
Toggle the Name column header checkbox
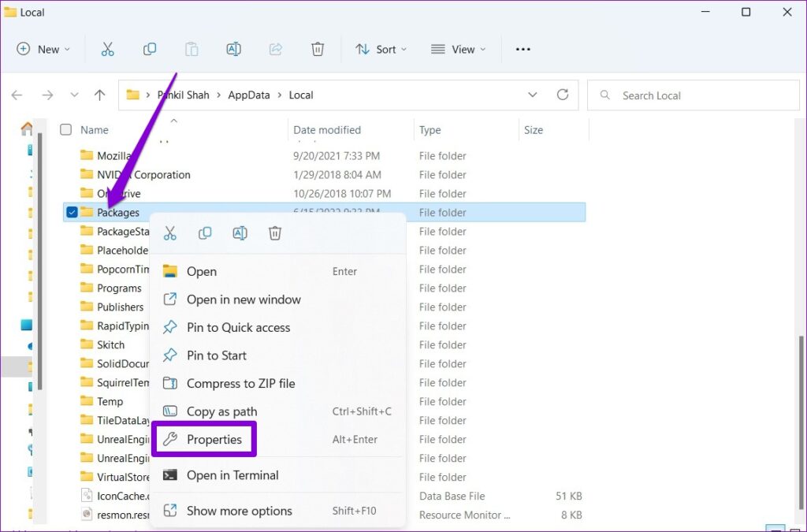pyautogui.click(x=65, y=129)
